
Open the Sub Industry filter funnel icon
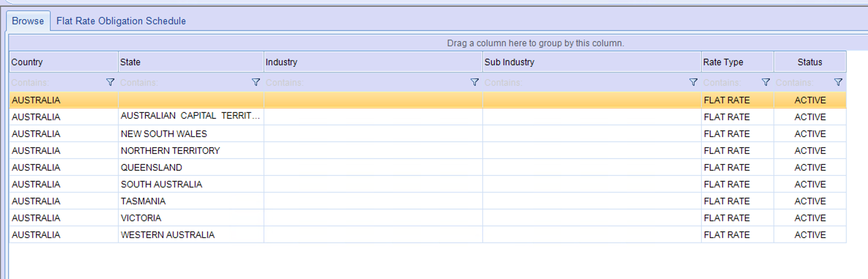(x=693, y=82)
